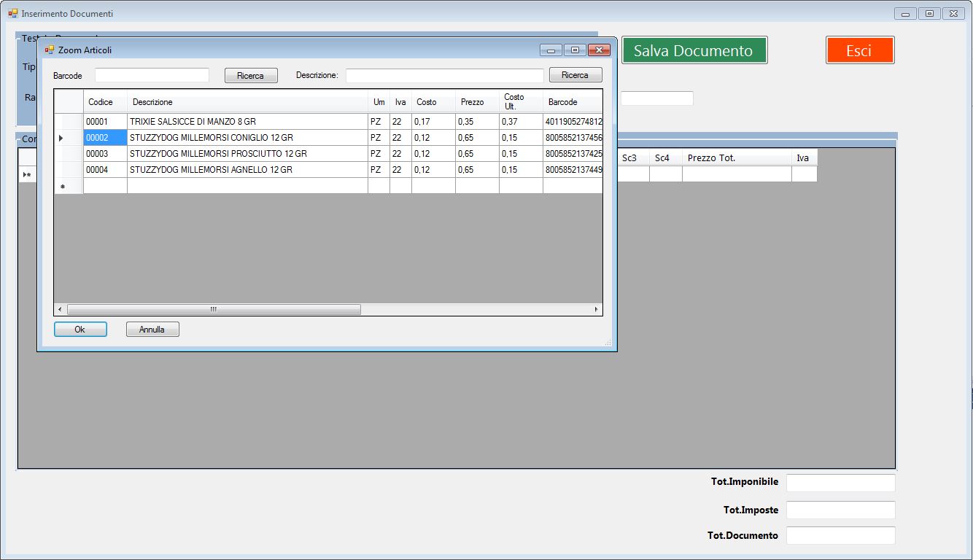Click the Tot.Imponibile field
Viewport: 973px width, 560px height.
click(840, 483)
